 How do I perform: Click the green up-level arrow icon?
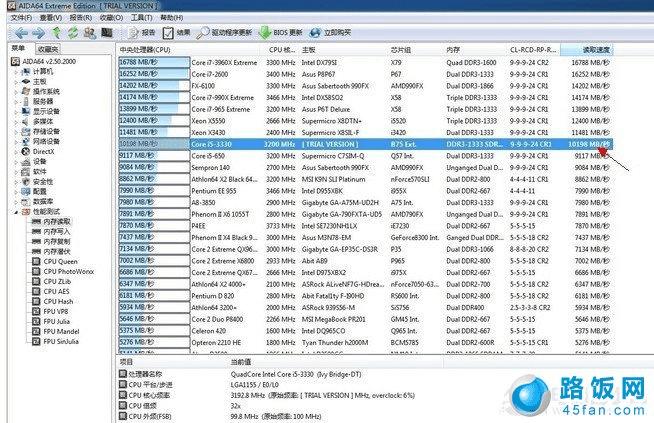click(x=56, y=33)
